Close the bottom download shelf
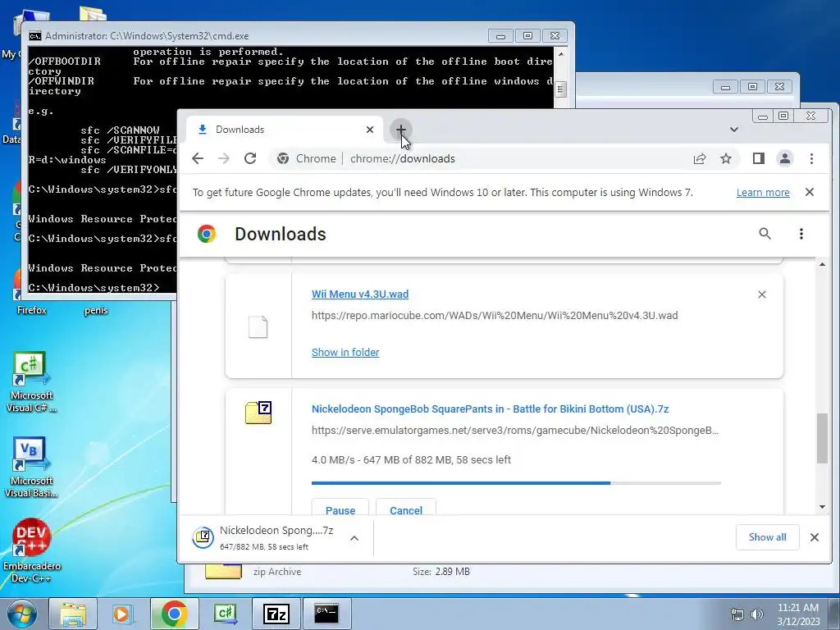The image size is (840, 630). click(815, 537)
